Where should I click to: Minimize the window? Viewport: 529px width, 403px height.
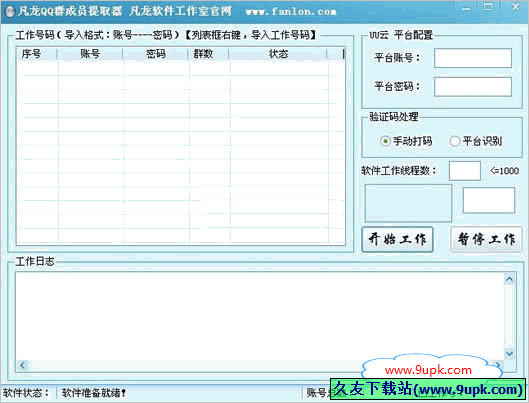[x=466, y=8]
